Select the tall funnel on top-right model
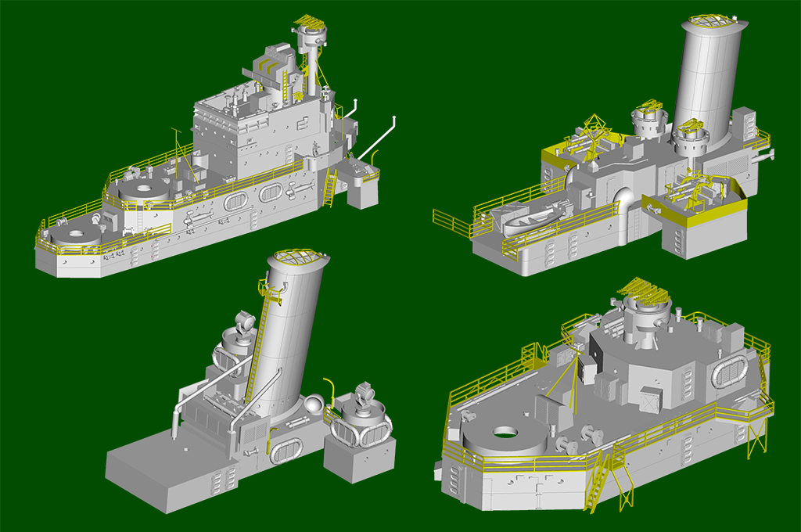Image resolution: width=801 pixels, height=532 pixels. pos(707,78)
